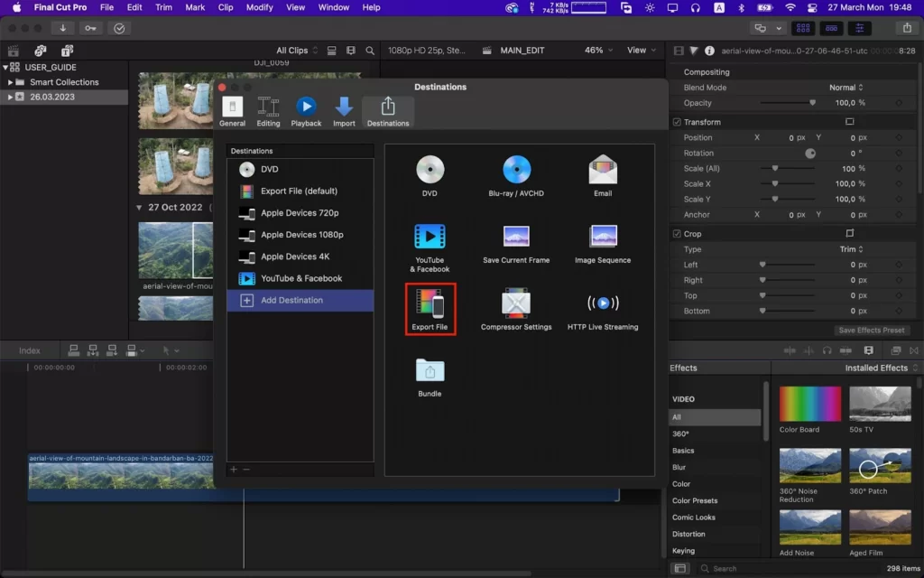Screen dimensions: 924x578
Task: Toggle the audio skimming headphones icon in timeline
Action: [827, 350]
